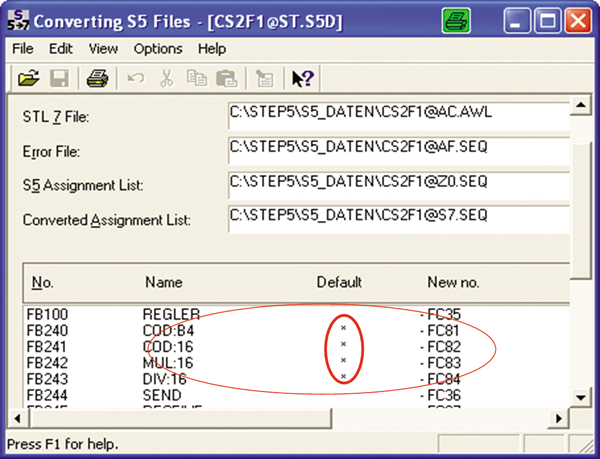The width and height of the screenshot is (600, 459).
Task: Click the default mark in the FB242 row
Action: 343,360
